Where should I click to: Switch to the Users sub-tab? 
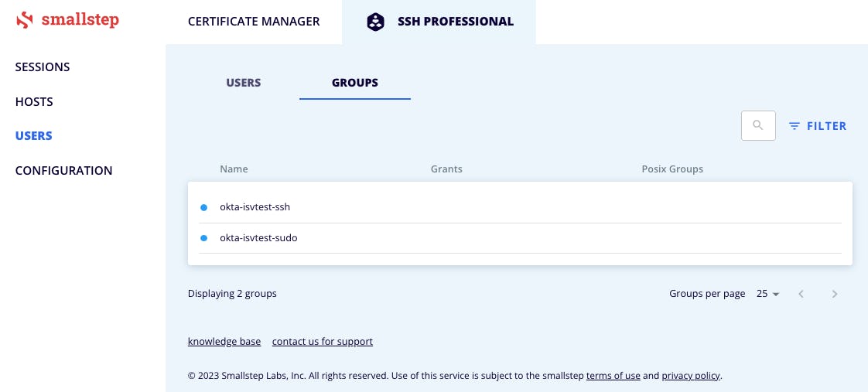coord(243,83)
